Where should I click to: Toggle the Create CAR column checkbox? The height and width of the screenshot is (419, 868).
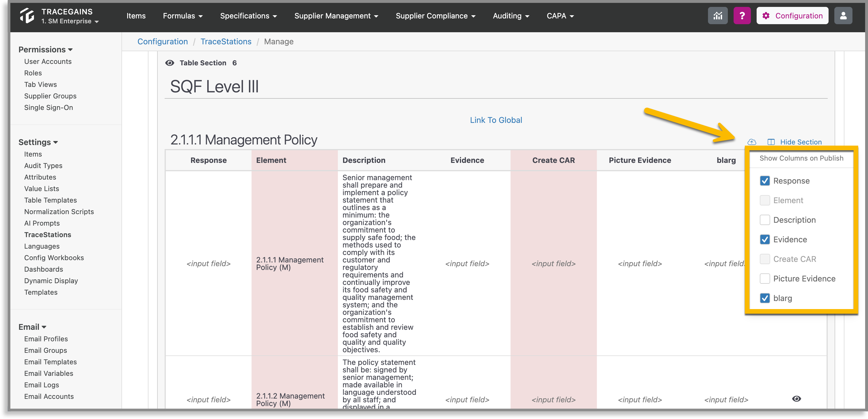(x=765, y=259)
